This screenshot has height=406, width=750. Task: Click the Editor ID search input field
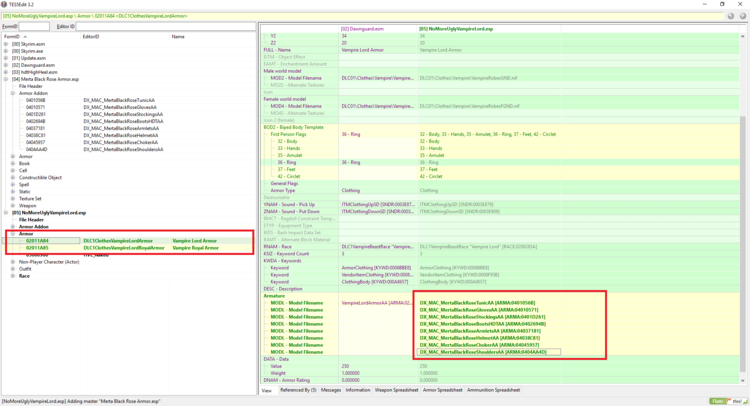pyautogui.click(x=165, y=26)
